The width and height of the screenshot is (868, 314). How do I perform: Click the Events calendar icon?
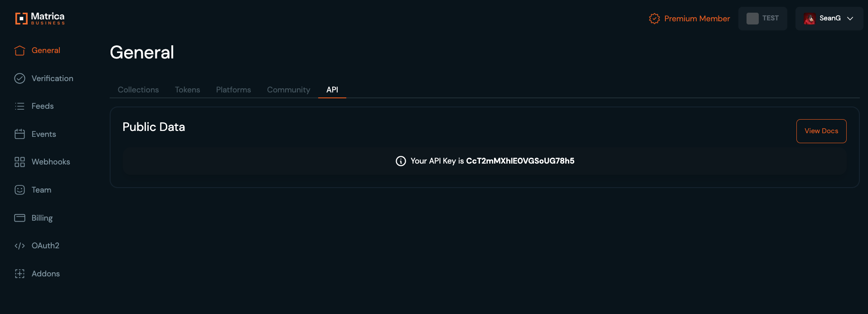click(x=19, y=134)
